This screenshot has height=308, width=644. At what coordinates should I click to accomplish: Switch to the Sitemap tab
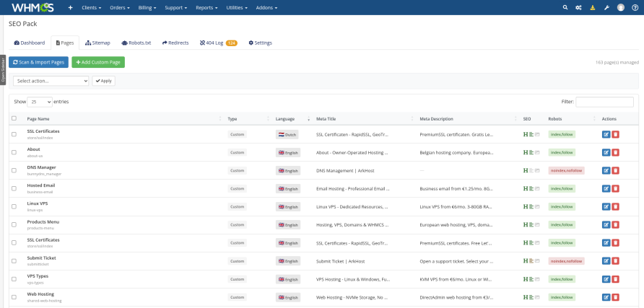point(97,43)
